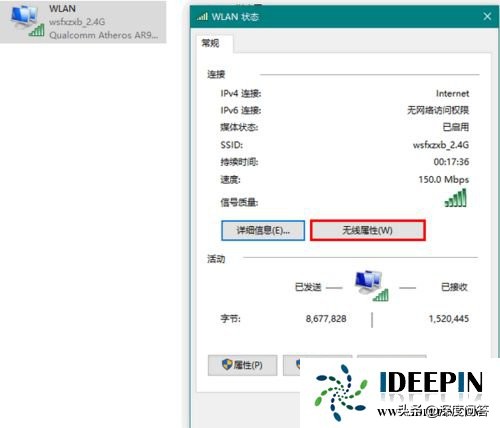Viewport: 500px width, 428px height.
Task: Click Qualcomm Atheros adapter description text
Action: coord(104,35)
